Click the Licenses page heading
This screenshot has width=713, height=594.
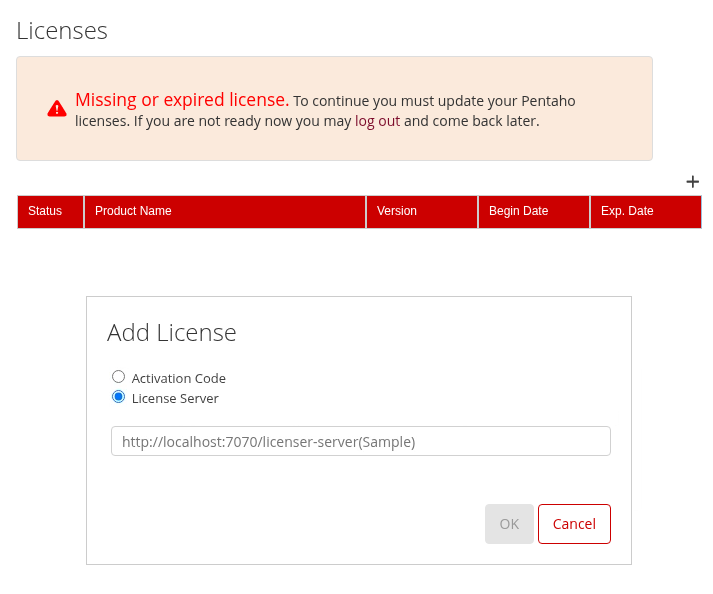62,31
